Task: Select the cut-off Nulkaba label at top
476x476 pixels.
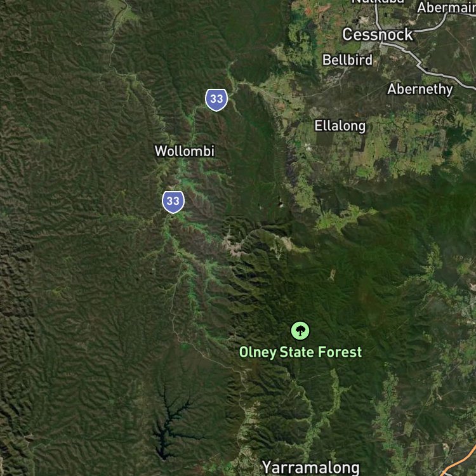Action: (x=378, y=1)
